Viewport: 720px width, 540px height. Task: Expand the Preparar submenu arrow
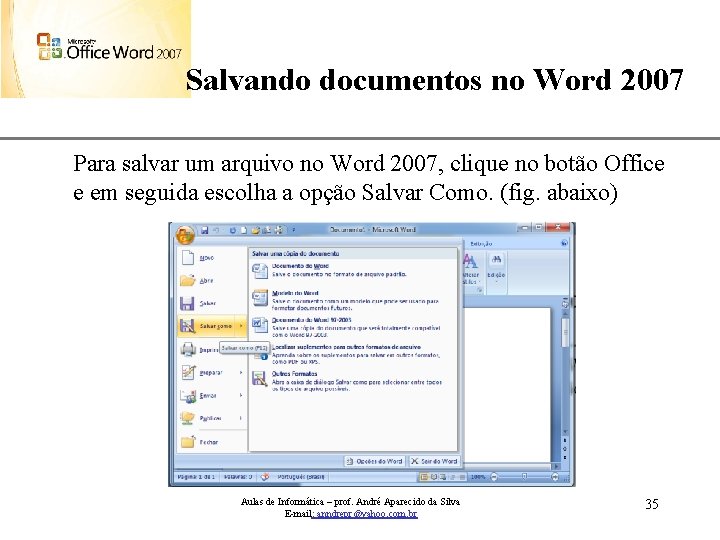click(x=241, y=372)
